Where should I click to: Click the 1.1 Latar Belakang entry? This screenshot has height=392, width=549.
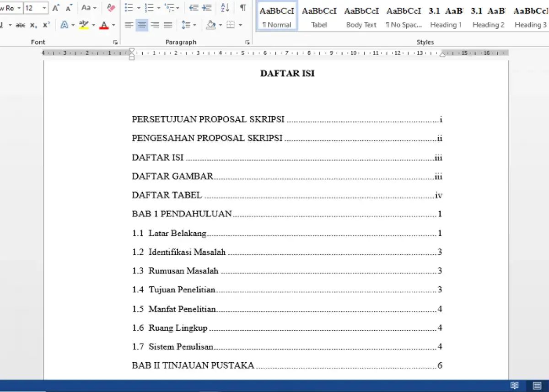[x=287, y=233]
